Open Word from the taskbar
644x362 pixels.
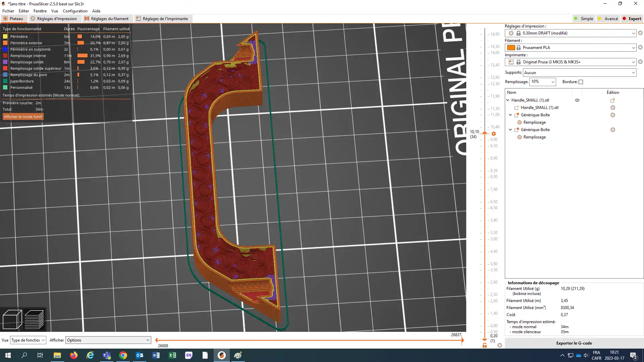click(156, 355)
